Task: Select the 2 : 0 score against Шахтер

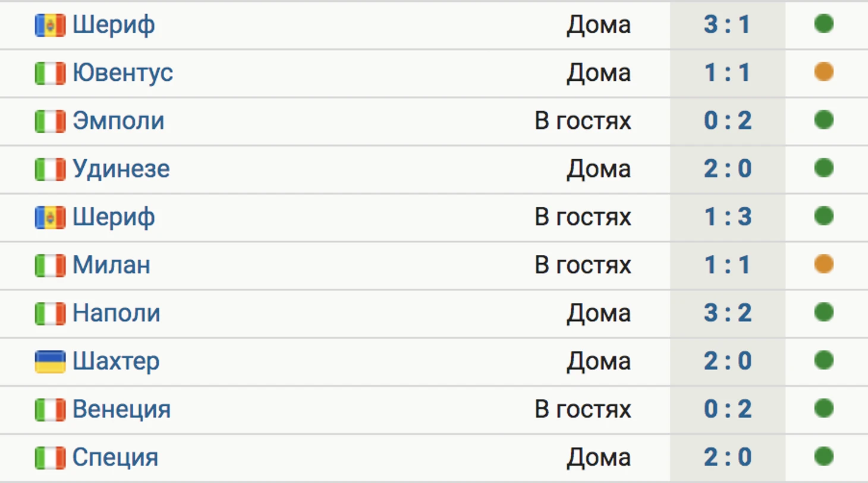Action: pyautogui.click(x=728, y=361)
